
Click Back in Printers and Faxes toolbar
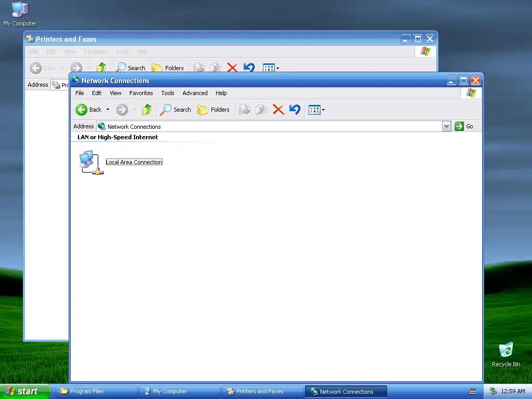[43, 68]
